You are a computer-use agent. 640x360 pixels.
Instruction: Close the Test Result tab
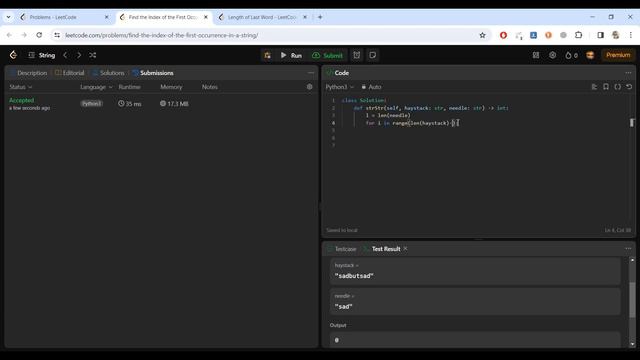tap(405, 249)
